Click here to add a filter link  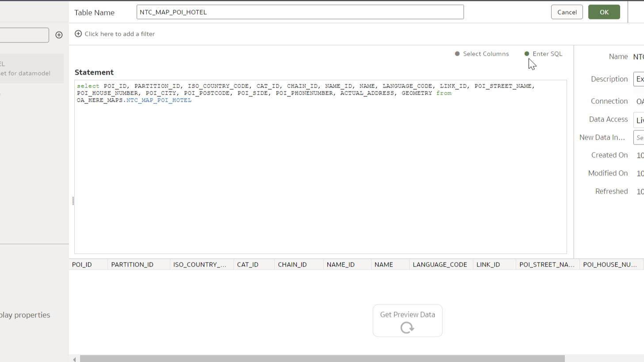(119, 34)
